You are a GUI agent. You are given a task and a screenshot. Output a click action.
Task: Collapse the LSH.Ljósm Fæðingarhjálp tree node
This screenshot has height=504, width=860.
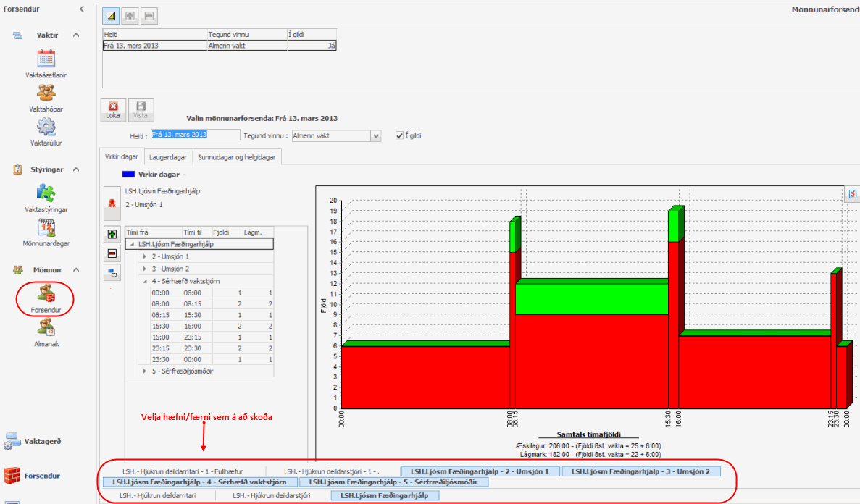(132, 245)
